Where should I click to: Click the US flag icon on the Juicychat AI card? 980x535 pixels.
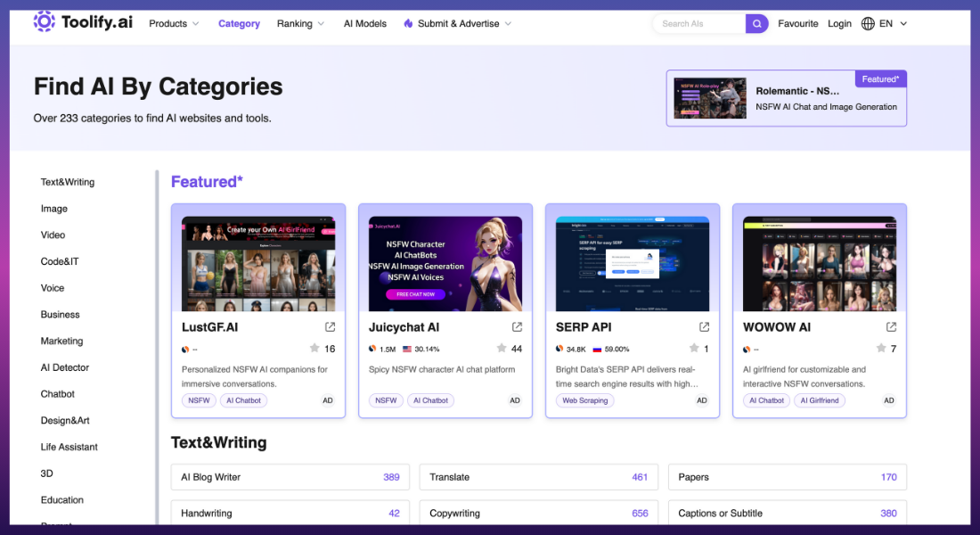407,350
